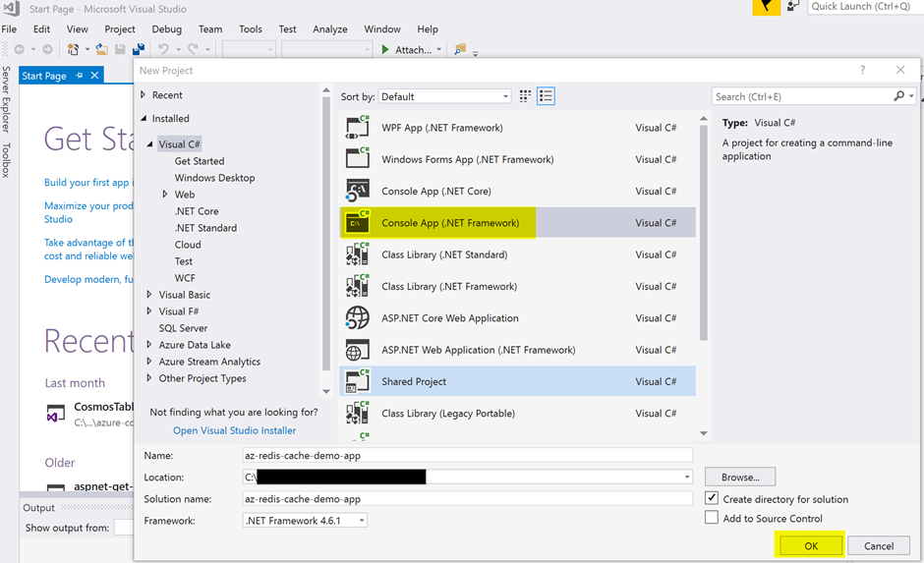Click the Save All toolbar icon
Viewport: 924px width, 563px height.
click(x=139, y=49)
